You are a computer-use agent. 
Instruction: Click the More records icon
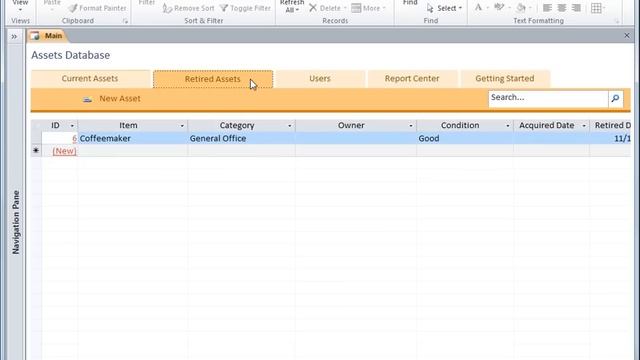356,8
